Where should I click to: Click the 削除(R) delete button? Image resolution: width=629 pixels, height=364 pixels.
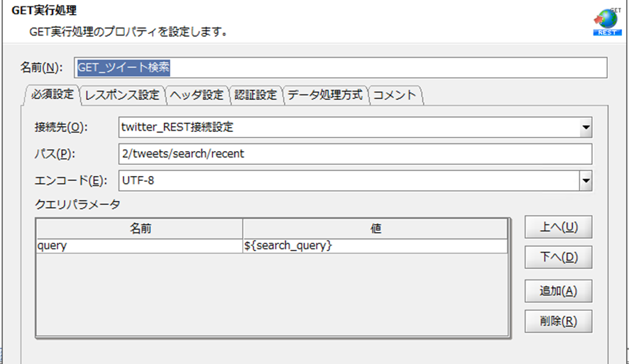point(559,321)
